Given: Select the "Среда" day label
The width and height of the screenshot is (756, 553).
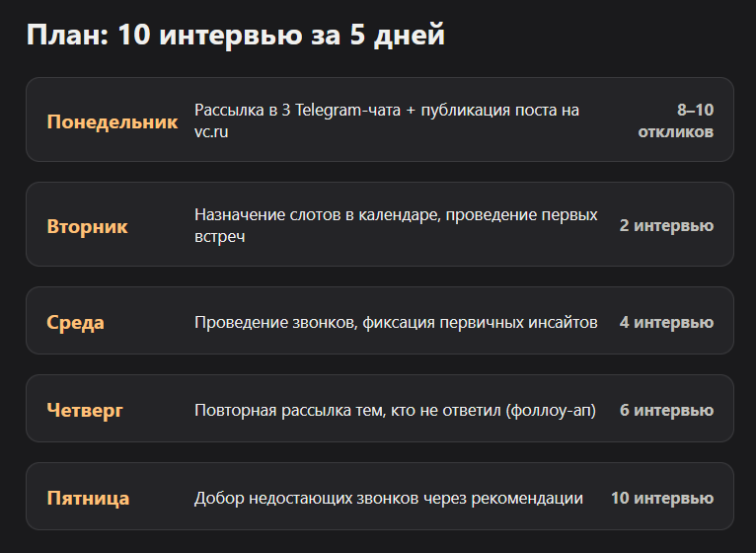Looking at the screenshot, I should pyautogui.click(x=75, y=322).
